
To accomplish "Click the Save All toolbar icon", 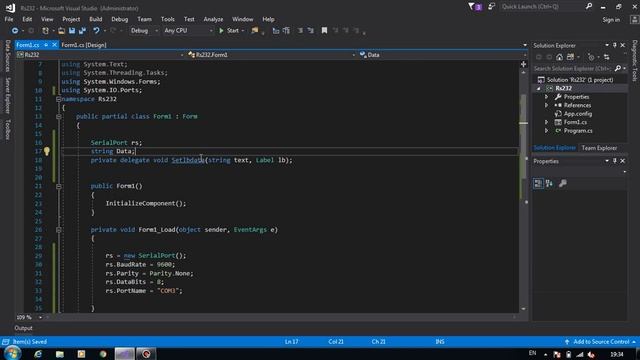I will pyautogui.click(x=82, y=31).
